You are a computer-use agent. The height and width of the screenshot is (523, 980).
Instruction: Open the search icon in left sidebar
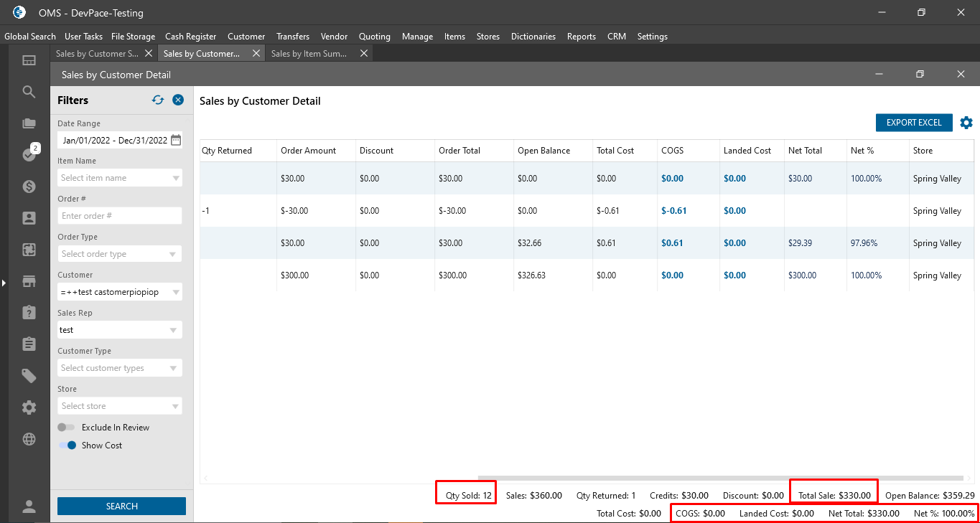point(29,92)
